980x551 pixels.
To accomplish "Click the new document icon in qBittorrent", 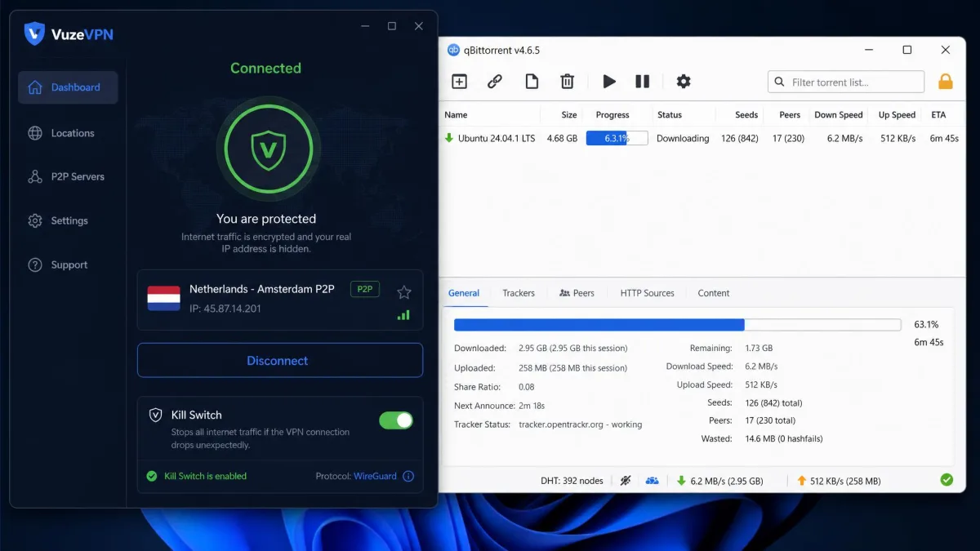I will 531,82.
